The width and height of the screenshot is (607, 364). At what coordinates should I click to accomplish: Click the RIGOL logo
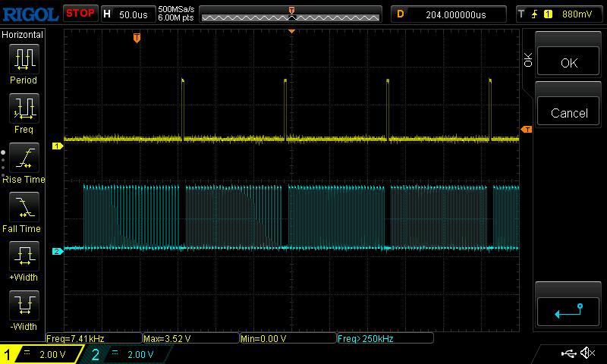30,14
